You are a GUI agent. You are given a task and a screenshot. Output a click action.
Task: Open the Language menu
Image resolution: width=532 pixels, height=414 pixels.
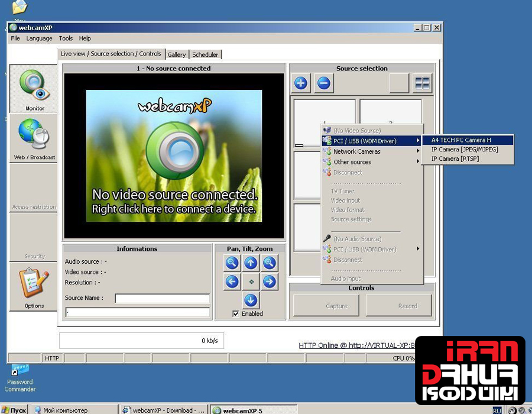tap(40, 38)
